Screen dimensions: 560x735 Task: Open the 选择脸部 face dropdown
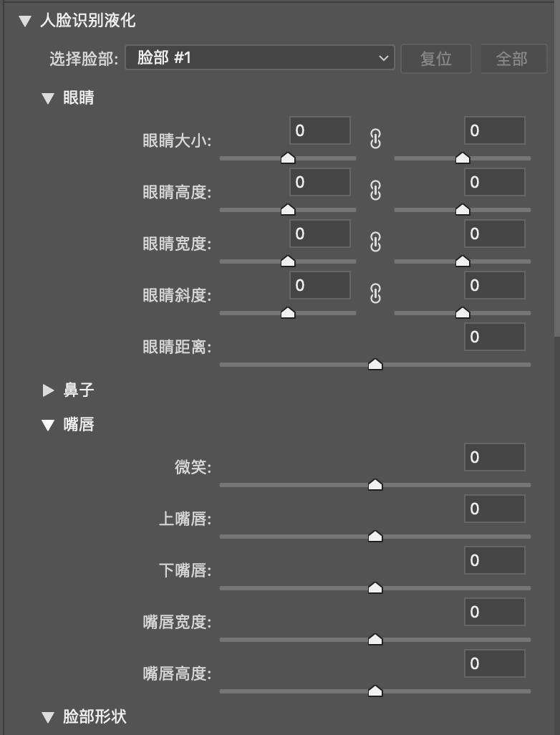pos(260,58)
